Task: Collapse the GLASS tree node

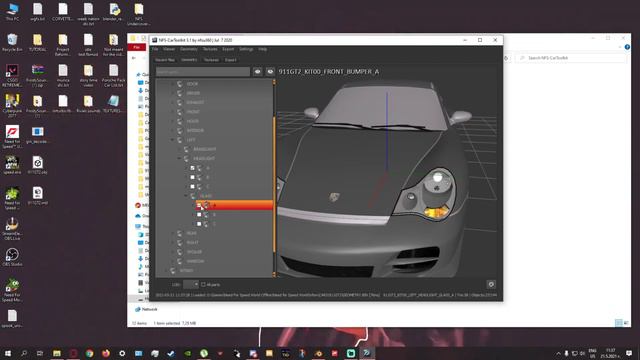Action: click(x=186, y=196)
